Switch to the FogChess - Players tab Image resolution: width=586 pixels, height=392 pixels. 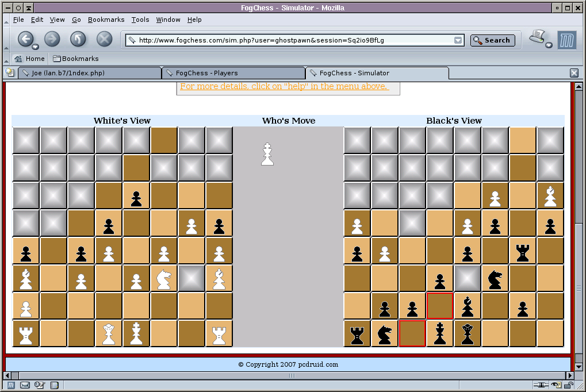233,73
